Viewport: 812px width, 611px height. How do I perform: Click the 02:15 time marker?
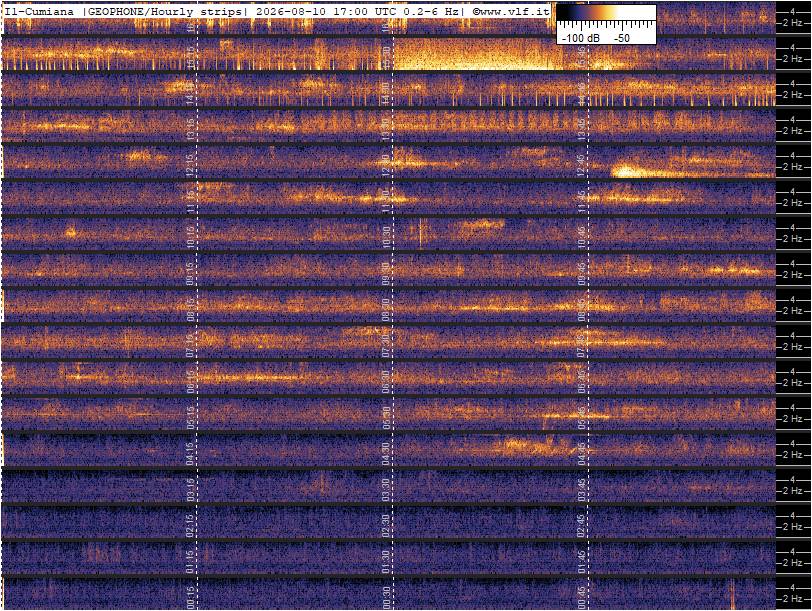191,526
